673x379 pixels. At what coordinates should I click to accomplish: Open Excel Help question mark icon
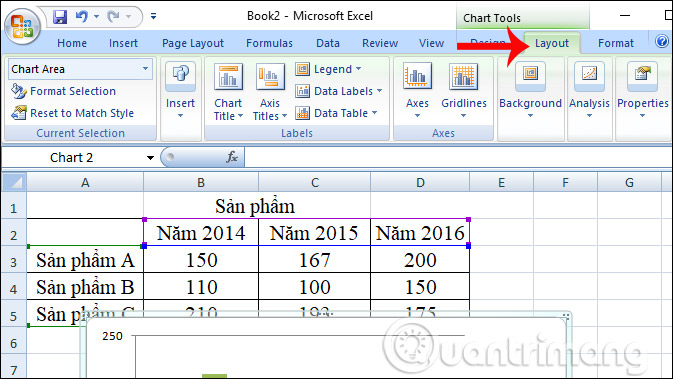pos(661,42)
